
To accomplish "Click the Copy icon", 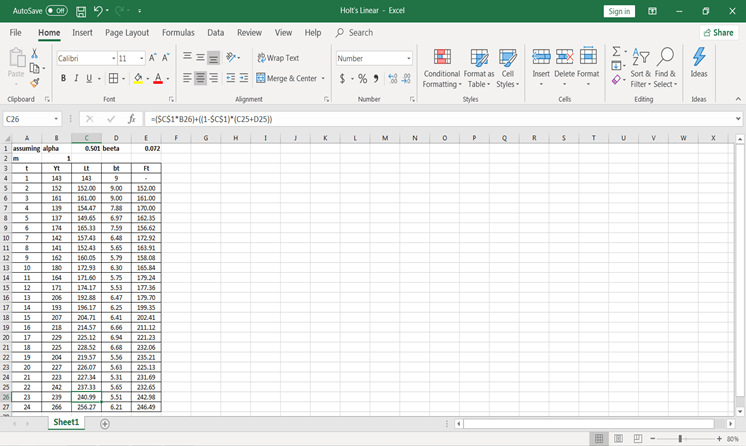I will pyautogui.click(x=34, y=69).
